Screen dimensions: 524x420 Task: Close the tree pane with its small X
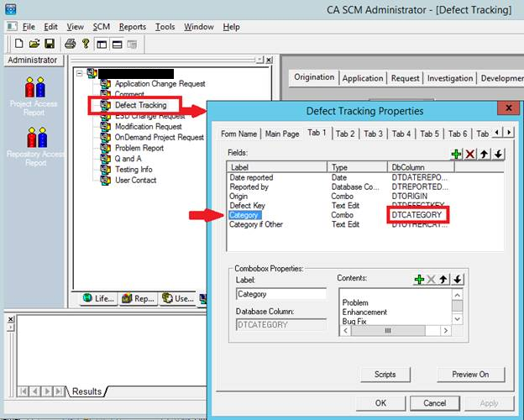[x=269, y=60]
